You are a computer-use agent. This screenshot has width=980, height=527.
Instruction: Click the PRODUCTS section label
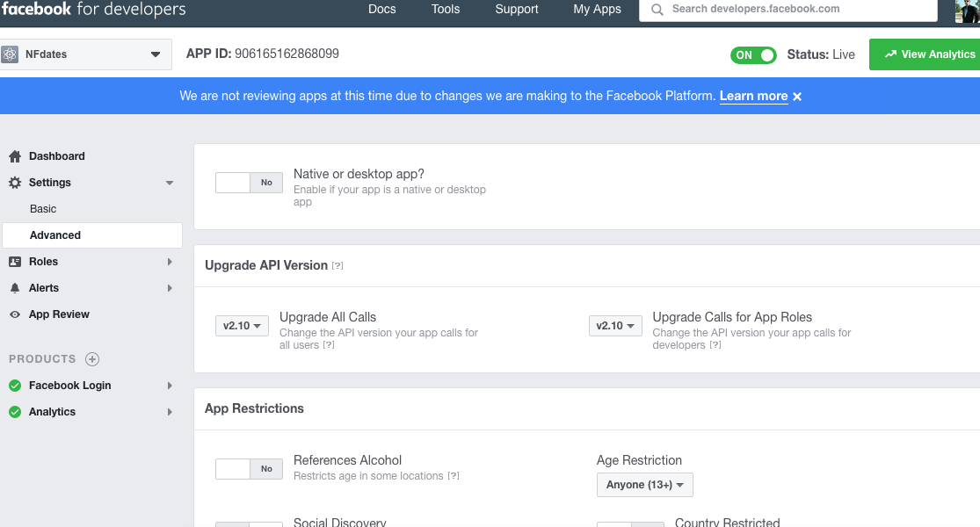tap(42, 359)
